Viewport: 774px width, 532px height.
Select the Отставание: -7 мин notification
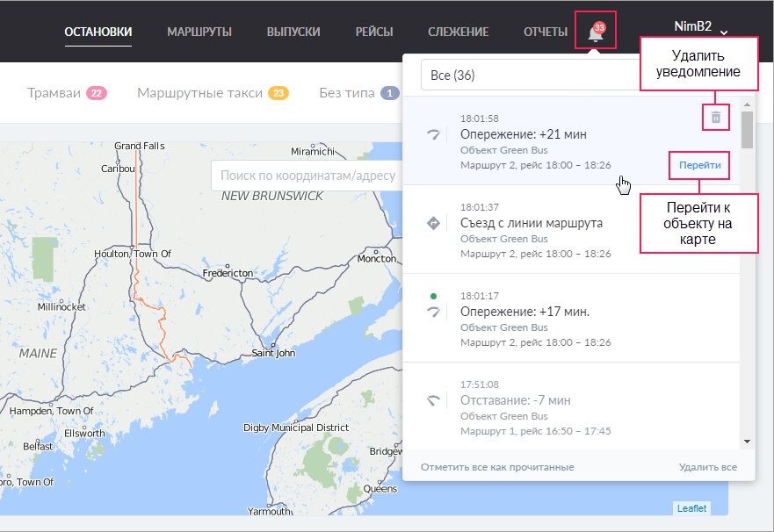571,406
